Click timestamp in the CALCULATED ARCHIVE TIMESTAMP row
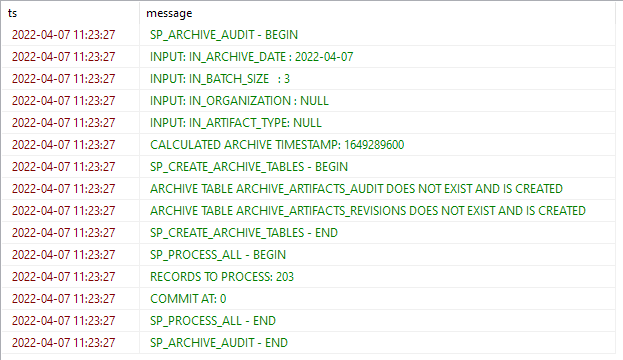Viewport: 623px width, 360px height. pyautogui.click(x=64, y=145)
